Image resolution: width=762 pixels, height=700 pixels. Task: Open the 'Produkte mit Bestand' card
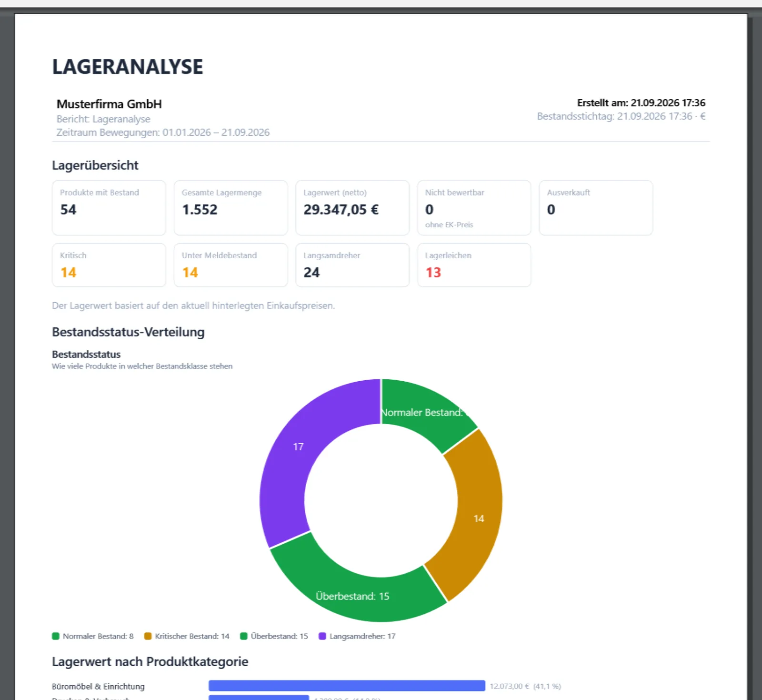pyautogui.click(x=109, y=208)
